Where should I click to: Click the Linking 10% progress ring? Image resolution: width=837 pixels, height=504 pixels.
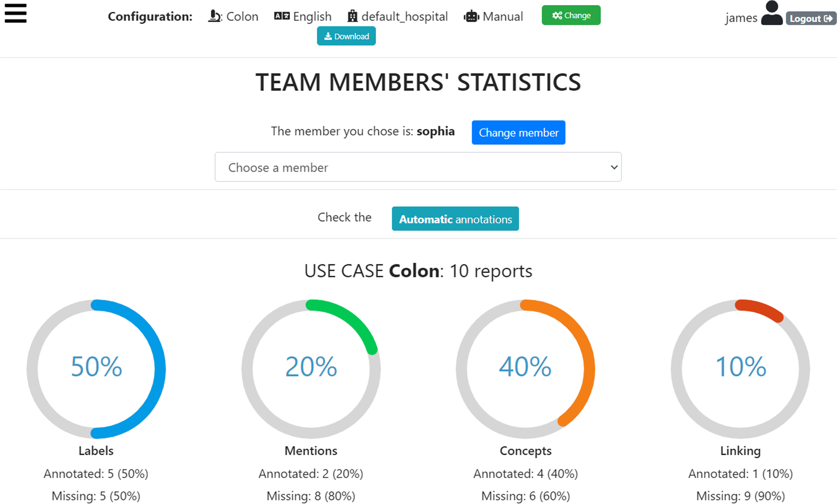[740, 369]
